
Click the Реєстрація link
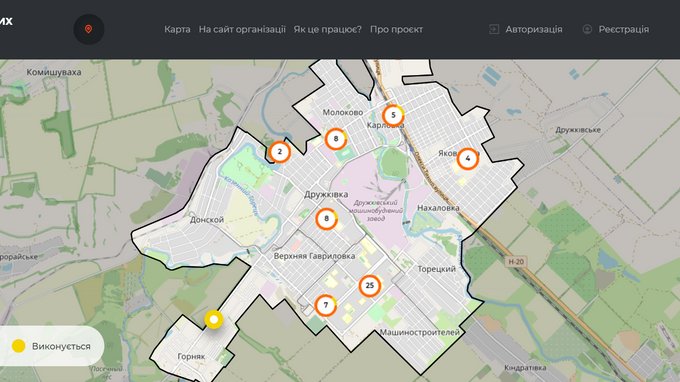tap(624, 29)
